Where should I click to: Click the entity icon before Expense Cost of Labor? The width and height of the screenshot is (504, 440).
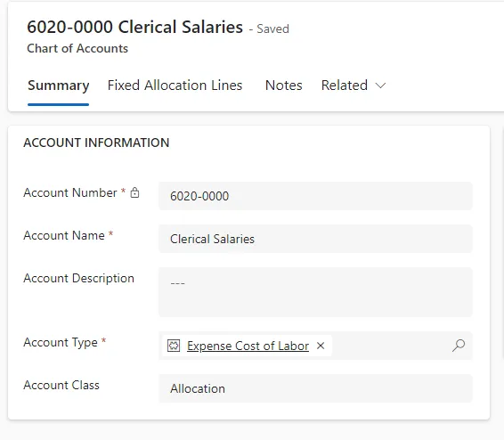click(174, 346)
